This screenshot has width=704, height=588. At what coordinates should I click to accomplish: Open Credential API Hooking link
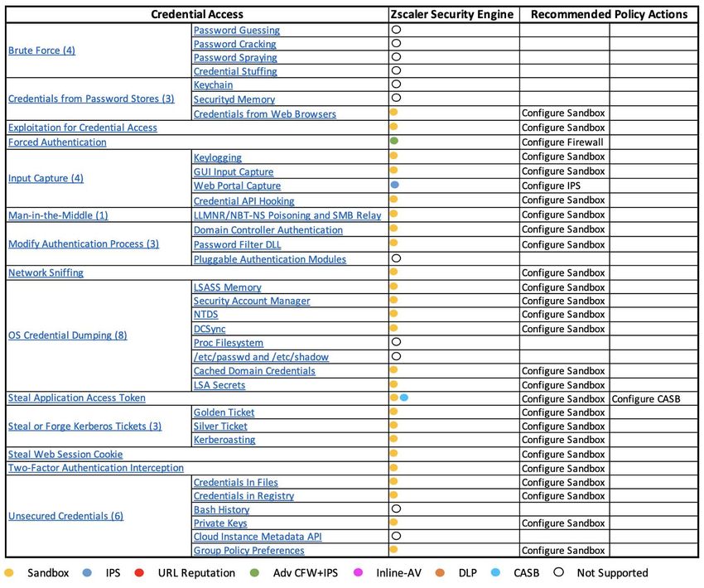point(244,201)
